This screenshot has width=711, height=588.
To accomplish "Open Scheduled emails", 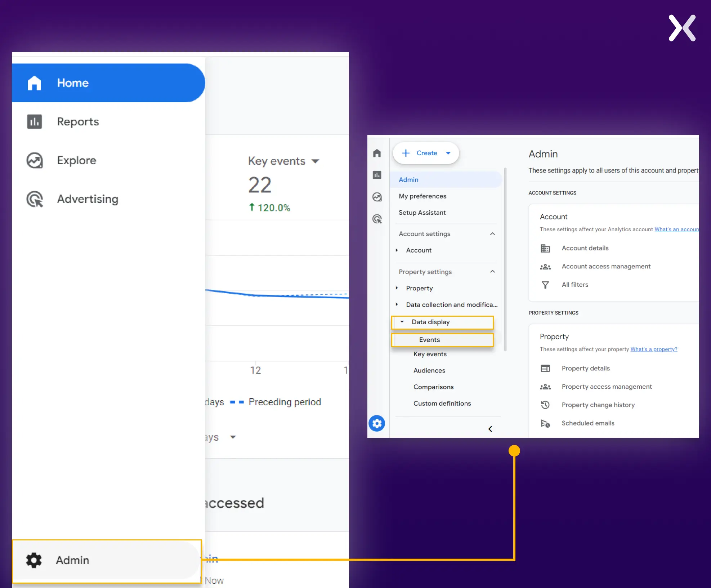I will tap(588, 423).
